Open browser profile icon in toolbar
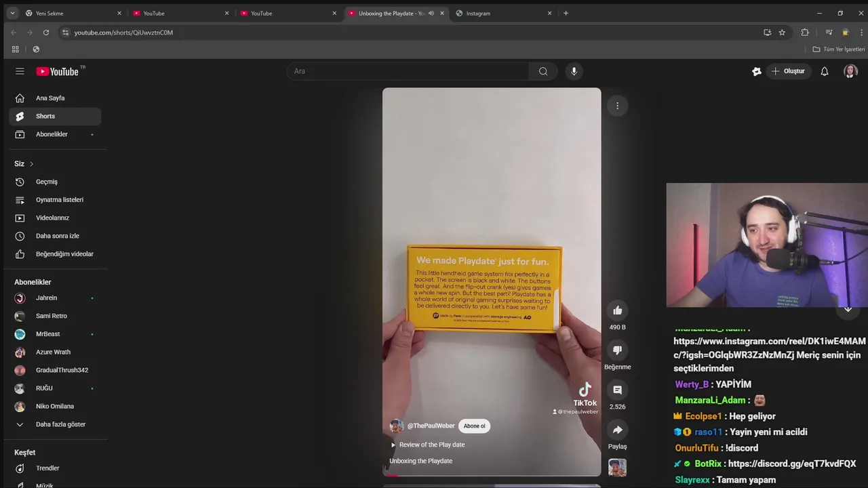868x488 pixels. coord(845,33)
